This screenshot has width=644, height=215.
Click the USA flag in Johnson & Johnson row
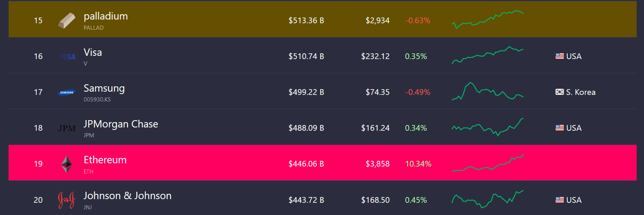point(560,200)
